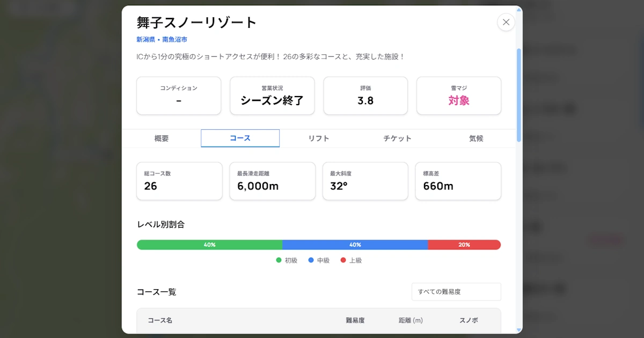Screen dimensions: 644x338
Task: Open the 概要 tab
Action: (x=162, y=138)
